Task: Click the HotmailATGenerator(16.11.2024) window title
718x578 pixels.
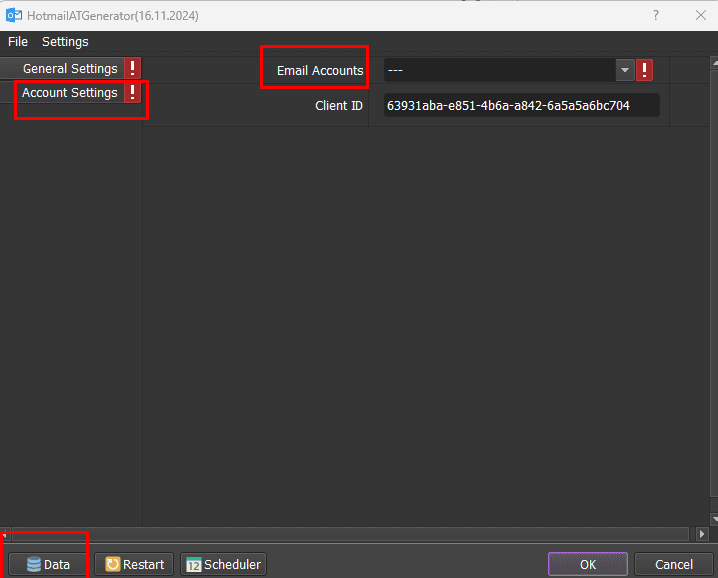Action: coord(113,16)
